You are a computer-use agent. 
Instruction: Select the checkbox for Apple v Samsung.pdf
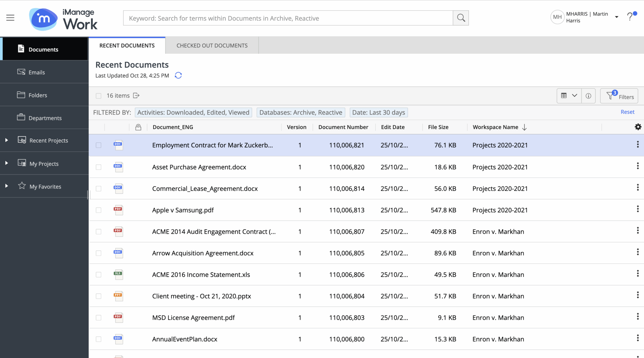click(x=98, y=210)
